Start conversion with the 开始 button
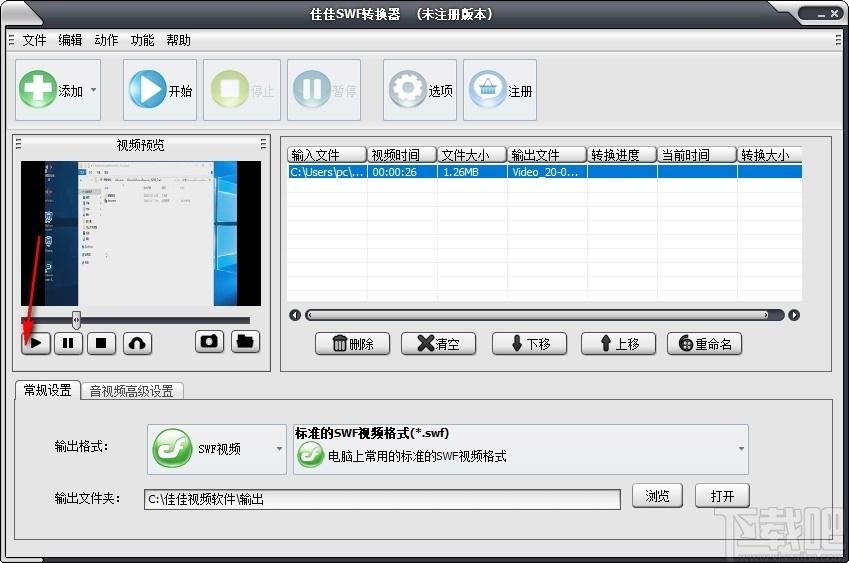This screenshot has height=563, width=849. (x=160, y=90)
